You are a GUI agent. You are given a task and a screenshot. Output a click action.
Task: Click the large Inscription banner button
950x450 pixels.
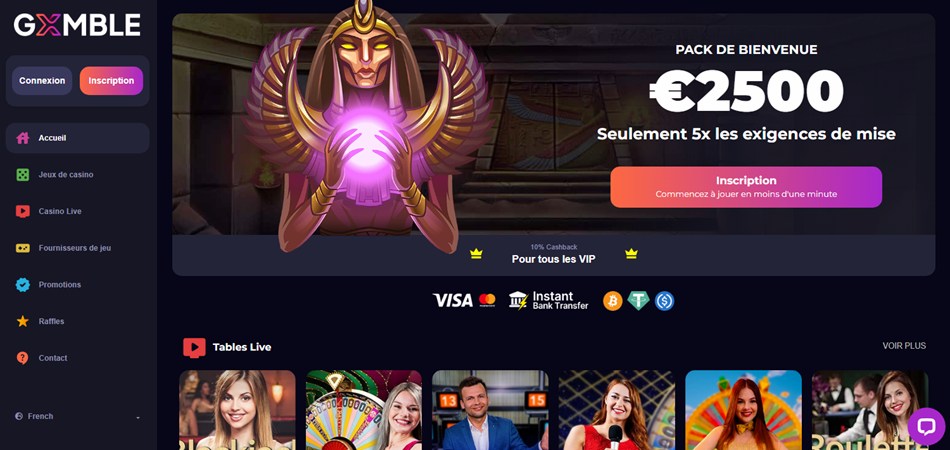pos(746,187)
